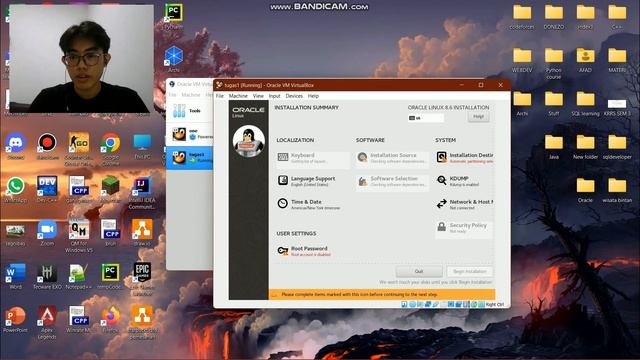640x360 pixels.
Task: Click the Dev-C++ desktop icon
Action: [x=47, y=190]
